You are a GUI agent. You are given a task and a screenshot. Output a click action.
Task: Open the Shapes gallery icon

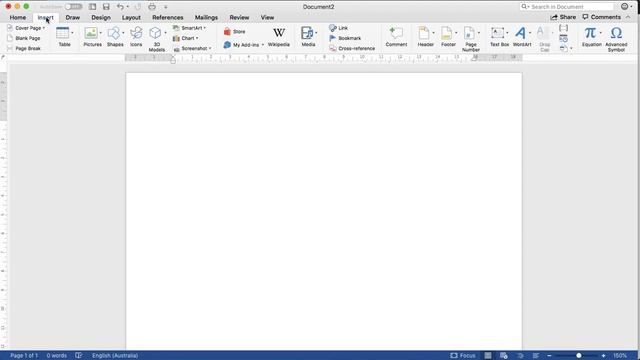(x=114, y=33)
